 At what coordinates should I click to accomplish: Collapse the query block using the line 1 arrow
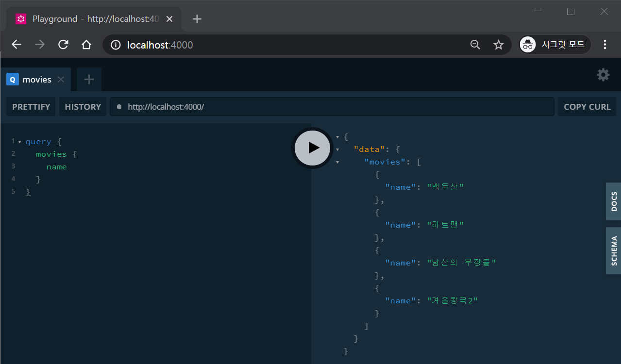pyautogui.click(x=19, y=141)
